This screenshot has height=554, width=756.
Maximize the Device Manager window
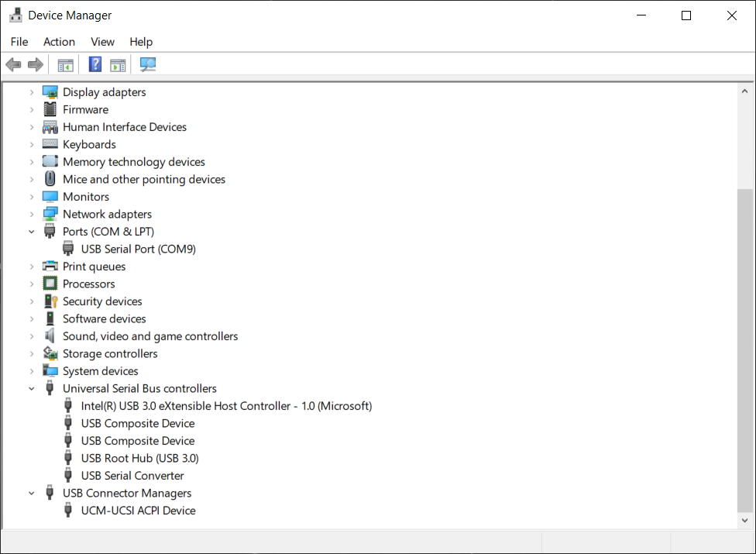686,15
